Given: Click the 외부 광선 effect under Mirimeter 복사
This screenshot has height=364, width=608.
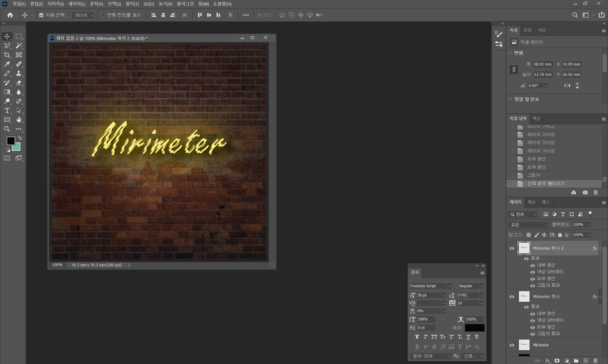Looking at the screenshot, I should point(546,327).
